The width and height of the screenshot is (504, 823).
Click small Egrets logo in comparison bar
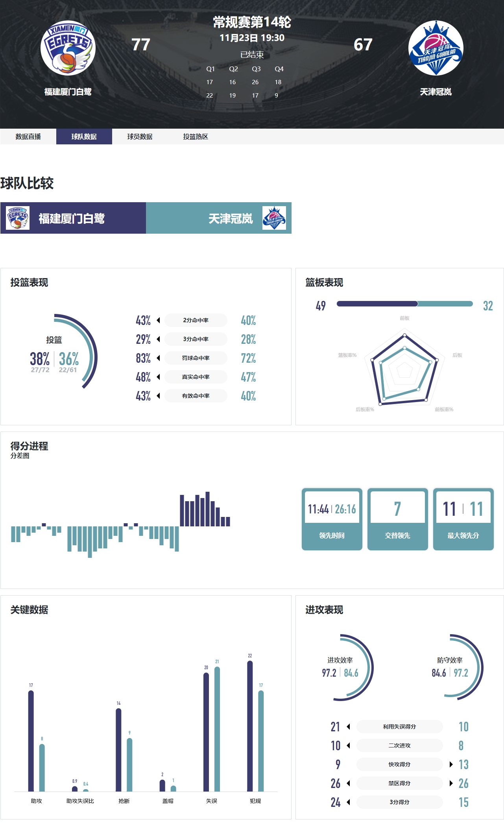coord(18,218)
